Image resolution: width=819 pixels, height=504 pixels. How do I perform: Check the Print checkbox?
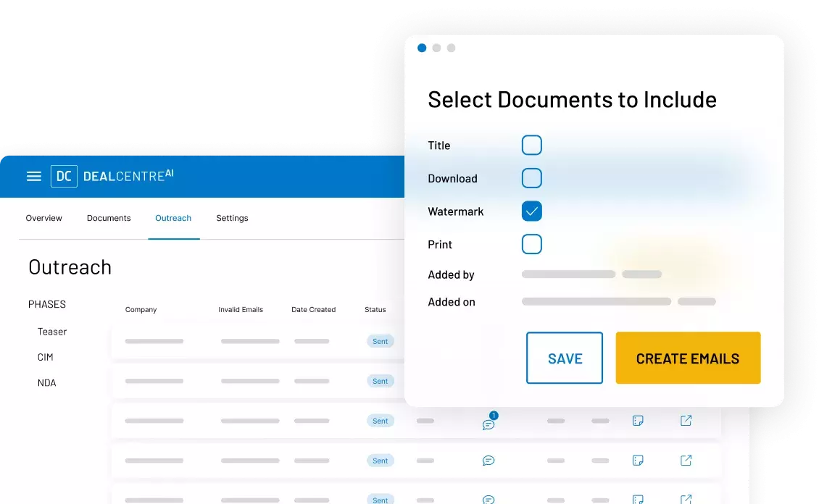pos(532,244)
